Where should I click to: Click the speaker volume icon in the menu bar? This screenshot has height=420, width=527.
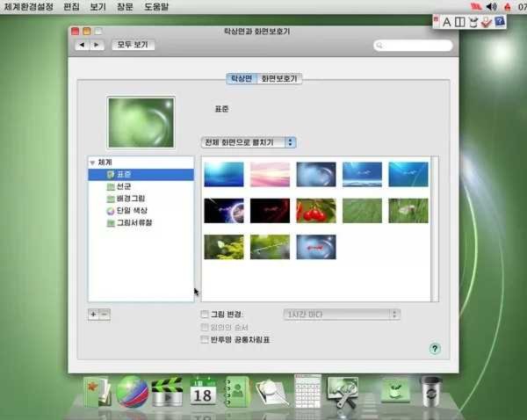(x=491, y=7)
